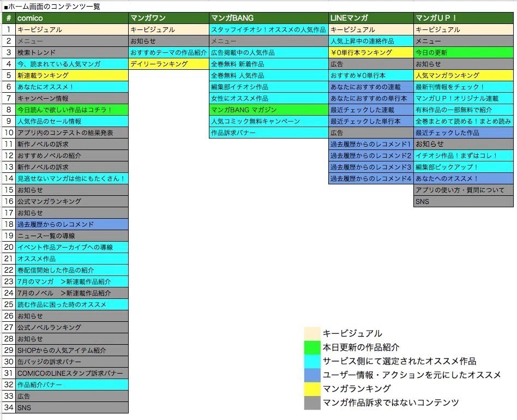Click the title ホーム画面のコンテンツ一覧
Viewport: 517px width, 420px height.
52,6
